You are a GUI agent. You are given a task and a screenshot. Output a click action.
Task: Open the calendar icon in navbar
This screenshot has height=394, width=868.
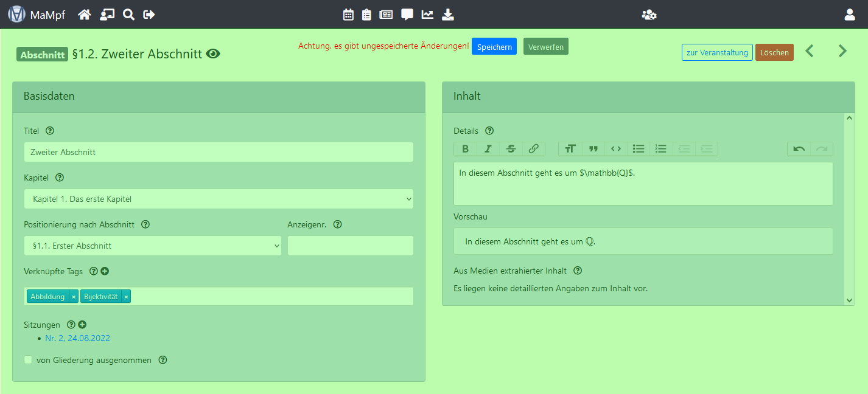point(348,15)
